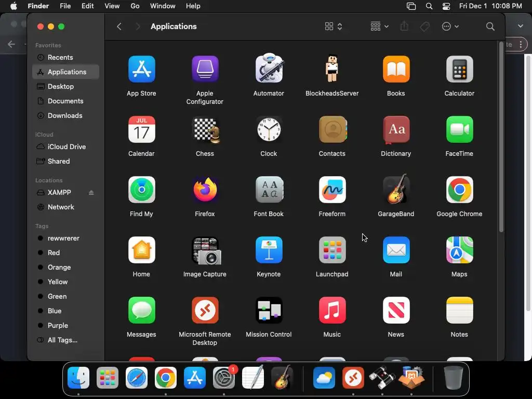
Task: Open System Settings from the Dock
Action: [x=224, y=378]
